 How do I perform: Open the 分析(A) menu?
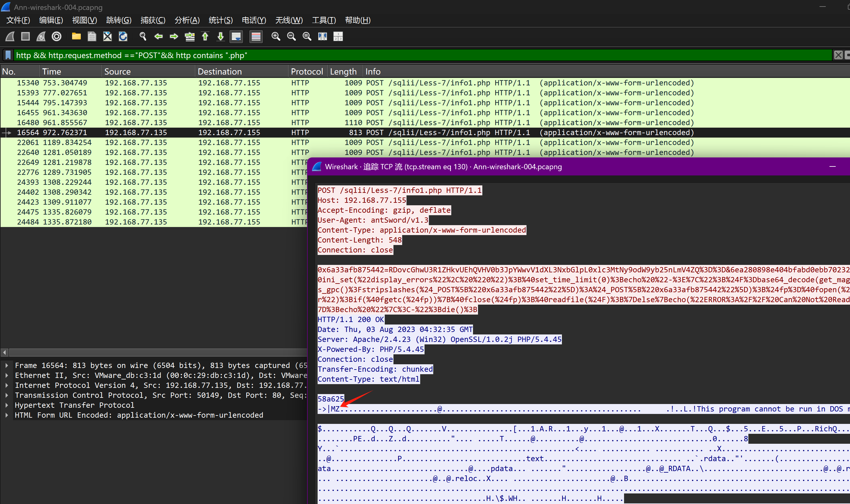tap(187, 20)
